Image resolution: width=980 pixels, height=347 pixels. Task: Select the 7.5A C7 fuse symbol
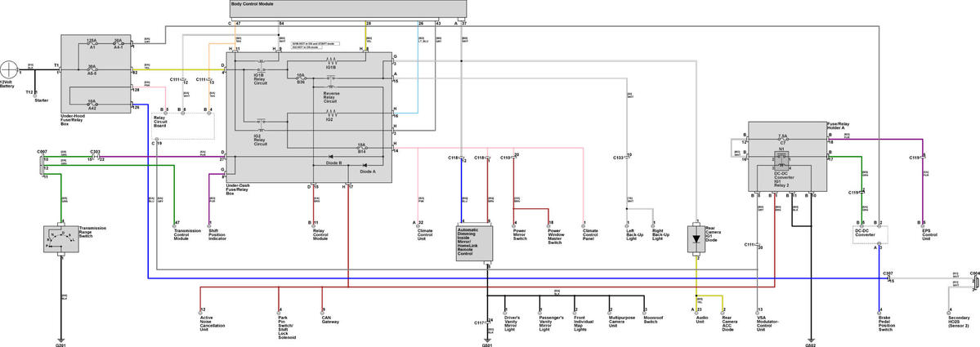coord(782,140)
